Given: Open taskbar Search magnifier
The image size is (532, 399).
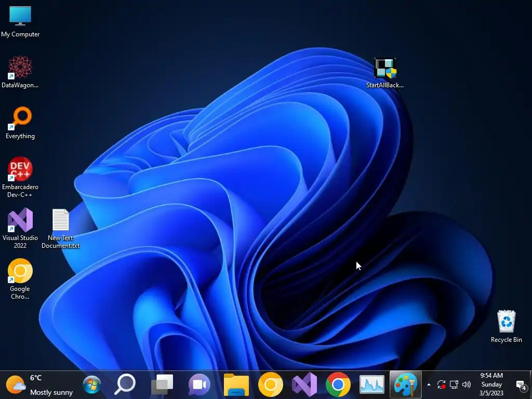Looking at the screenshot, I should pyautogui.click(x=126, y=384).
